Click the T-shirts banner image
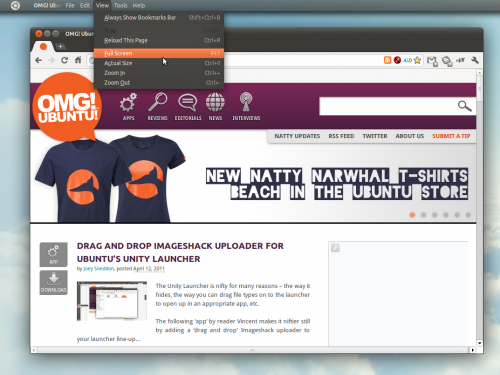The image size is (500, 375). coord(110,178)
